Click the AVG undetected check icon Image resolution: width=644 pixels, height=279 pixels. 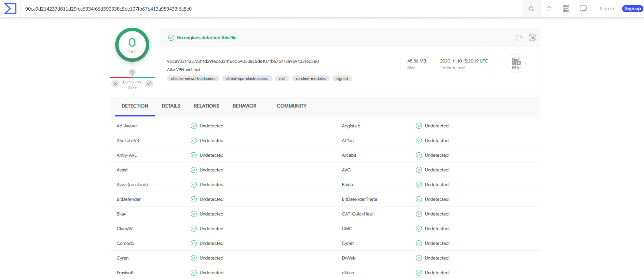point(419,170)
